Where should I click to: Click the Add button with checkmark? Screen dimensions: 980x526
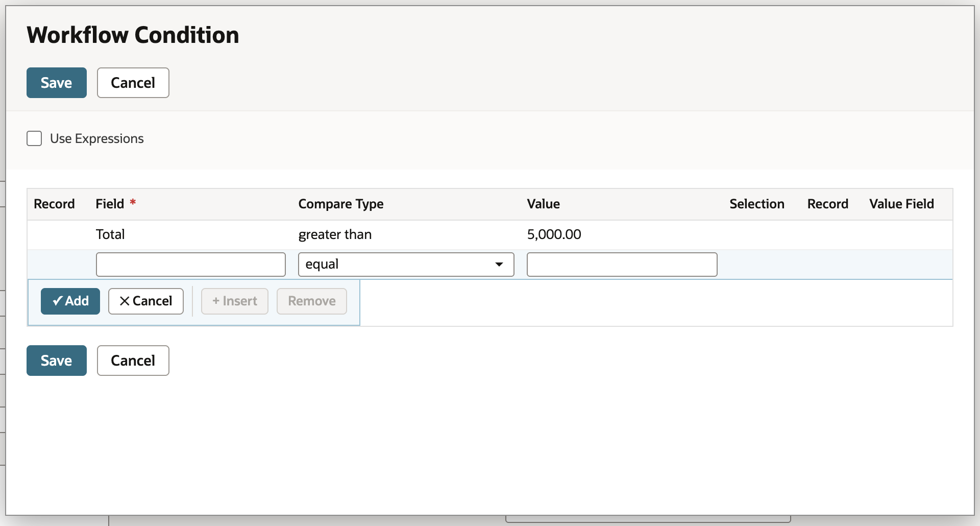70,301
